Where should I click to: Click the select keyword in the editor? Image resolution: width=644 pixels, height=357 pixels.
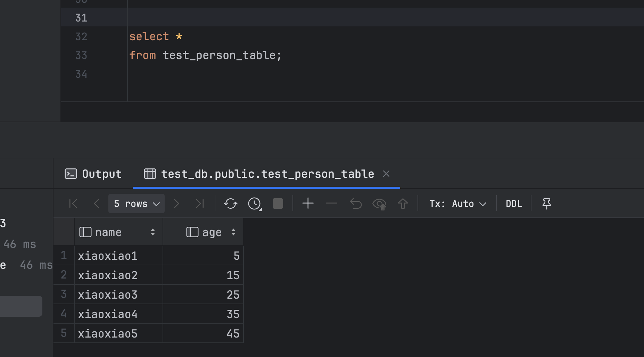point(149,36)
